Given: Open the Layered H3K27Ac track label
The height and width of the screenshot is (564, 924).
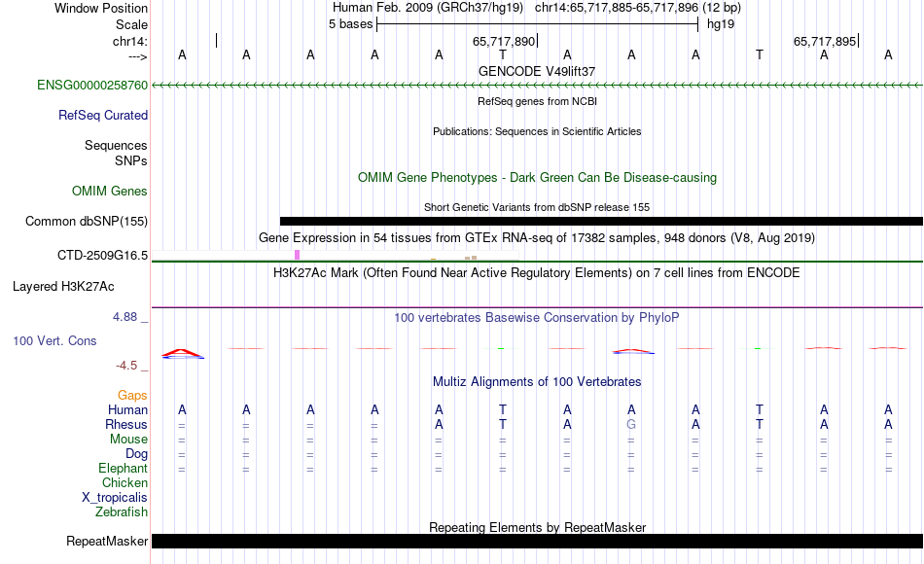Looking at the screenshot, I should pyautogui.click(x=63, y=287).
